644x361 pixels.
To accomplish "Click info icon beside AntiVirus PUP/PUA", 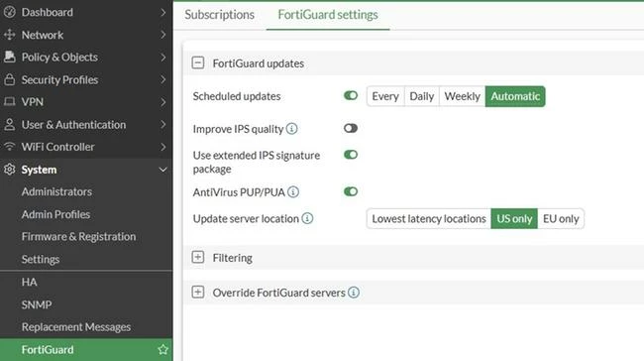I will pyautogui.click(x=293, y=192).
